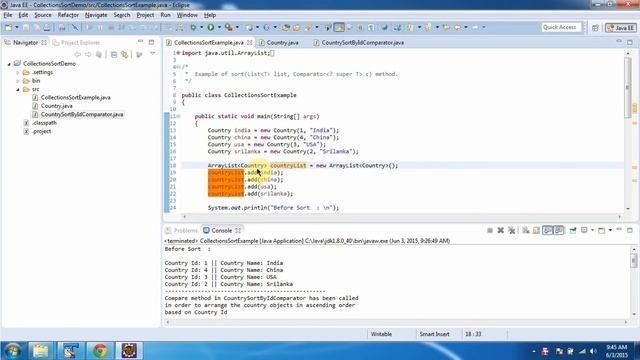Expand the bin folder

point(18,81)
